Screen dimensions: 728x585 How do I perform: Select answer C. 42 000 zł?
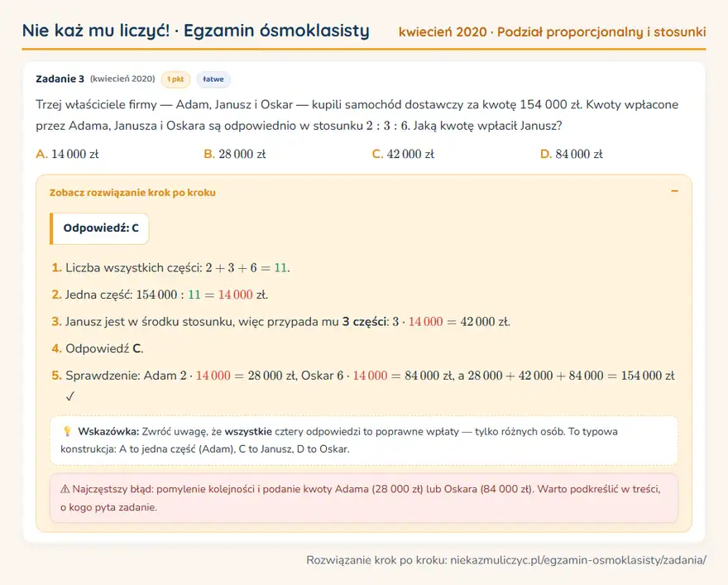pos(403,154)
